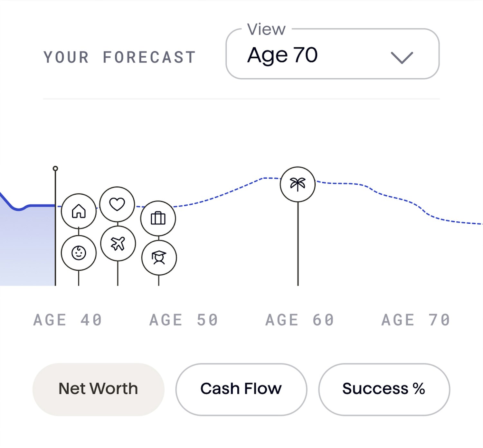
Task: Click the AGE 40 axis label
Action: 68,320
